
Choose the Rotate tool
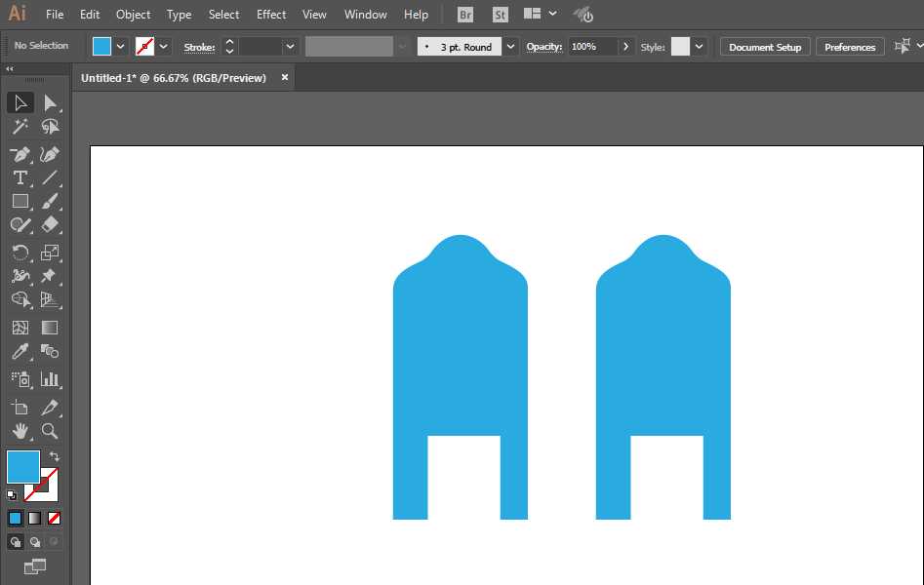click(20, 253)
